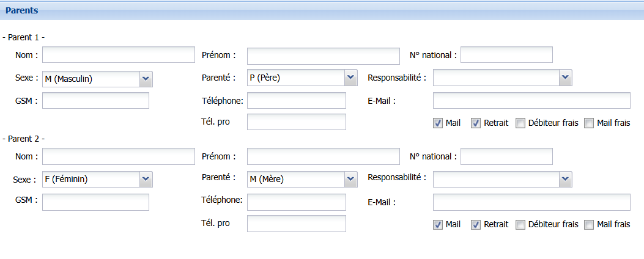Screen dimensions: 644x259
Task: Open Parent 1 Parenté dropdown arrow
Action: click(x=350, y=78)
